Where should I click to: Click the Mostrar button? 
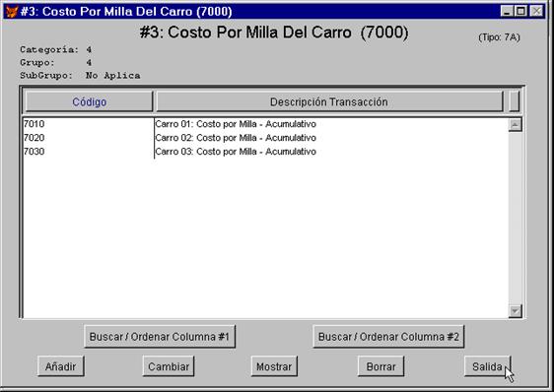tap(274, 366)
